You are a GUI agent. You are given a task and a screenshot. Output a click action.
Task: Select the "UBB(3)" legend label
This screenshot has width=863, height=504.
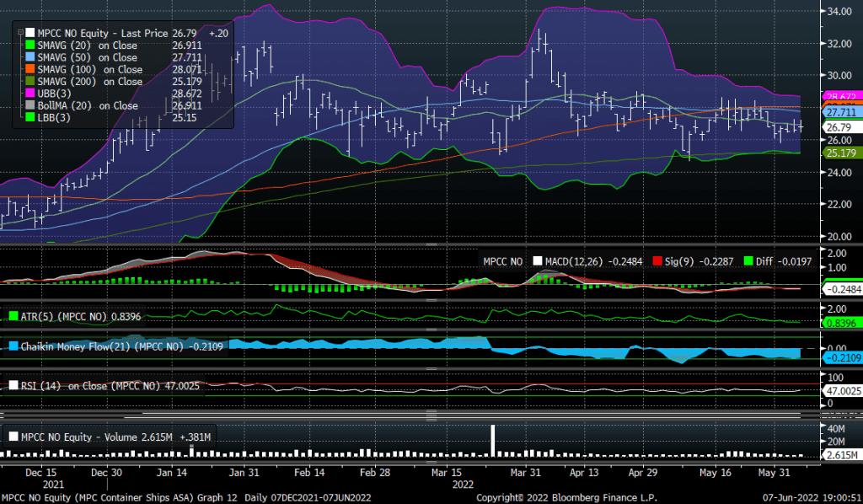pyautogui.click(x=54, y=94)
